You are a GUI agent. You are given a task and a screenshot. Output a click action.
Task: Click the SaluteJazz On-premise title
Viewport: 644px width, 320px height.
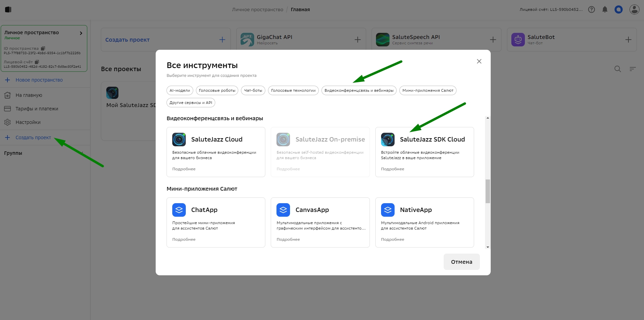[330, 139]
